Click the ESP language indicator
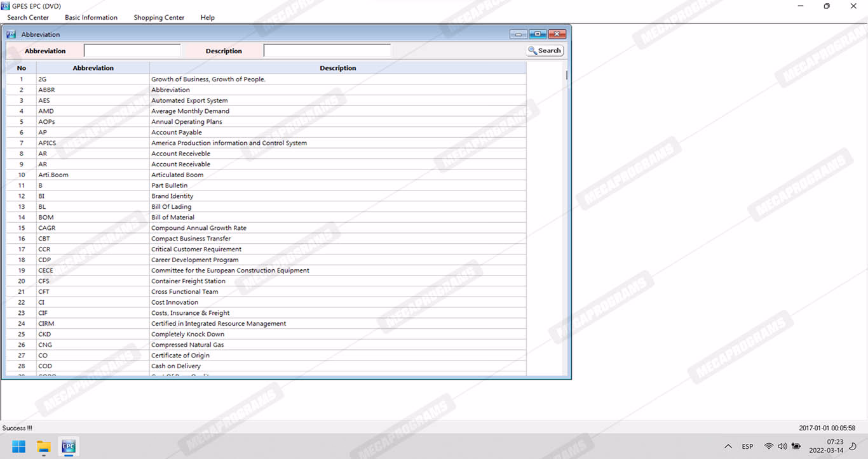Screen dimensions: 868x459 748,447
